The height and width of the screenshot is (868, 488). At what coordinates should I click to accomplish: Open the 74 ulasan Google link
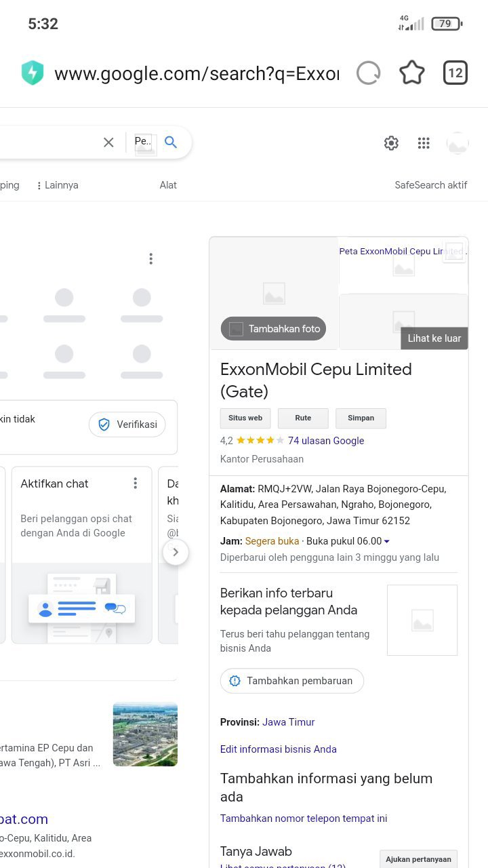point(326,441)
